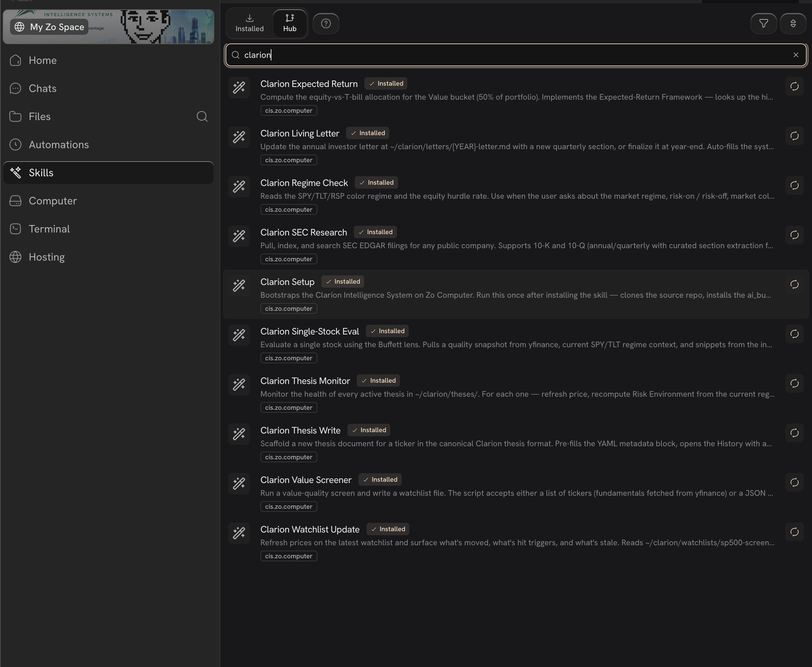Open the filter options icon
This screenshot has height=667, width=812.
coord(763,23)
